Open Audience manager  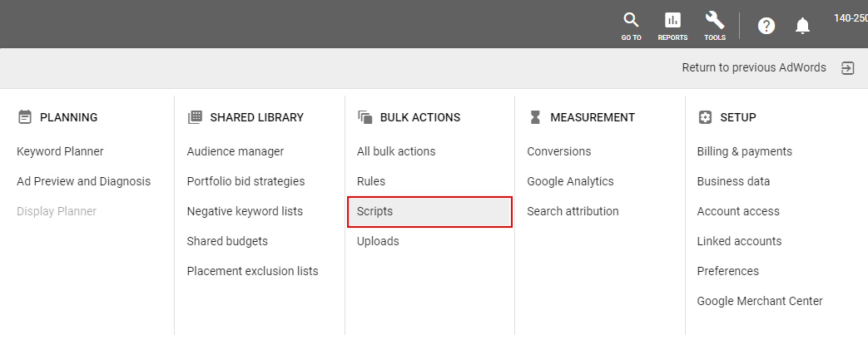[236, 151]
